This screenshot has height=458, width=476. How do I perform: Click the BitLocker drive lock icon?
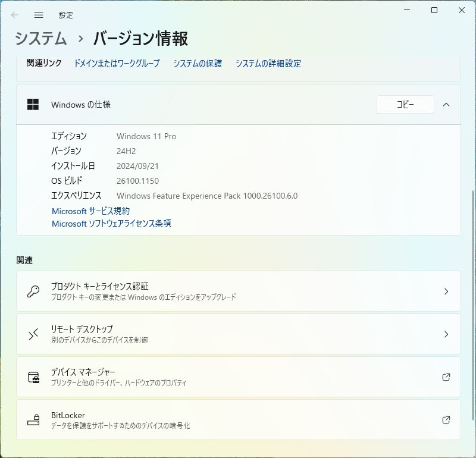pos(33,420)
